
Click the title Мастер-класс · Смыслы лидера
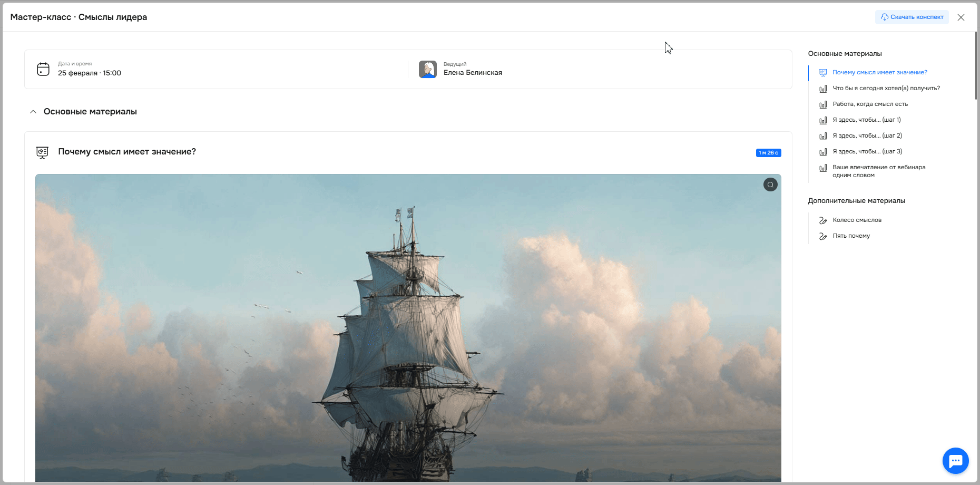79,17
